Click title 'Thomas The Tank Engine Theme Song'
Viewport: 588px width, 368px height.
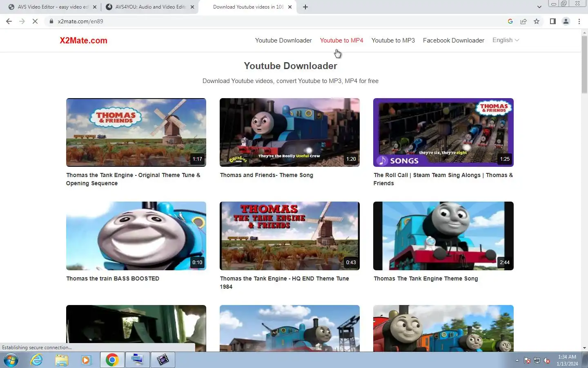(425, 278)
